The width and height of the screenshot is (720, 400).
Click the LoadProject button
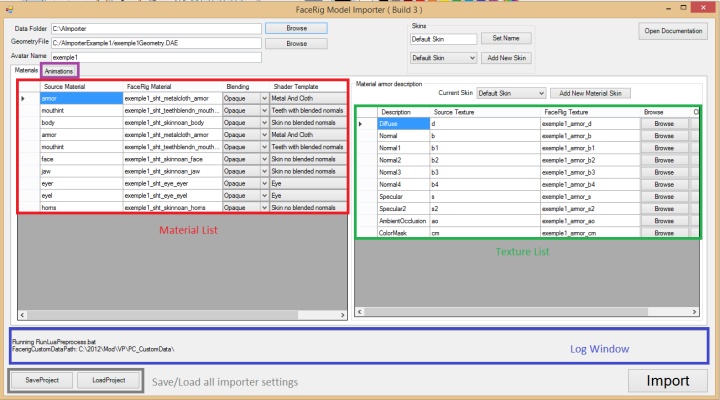point(109,380)
